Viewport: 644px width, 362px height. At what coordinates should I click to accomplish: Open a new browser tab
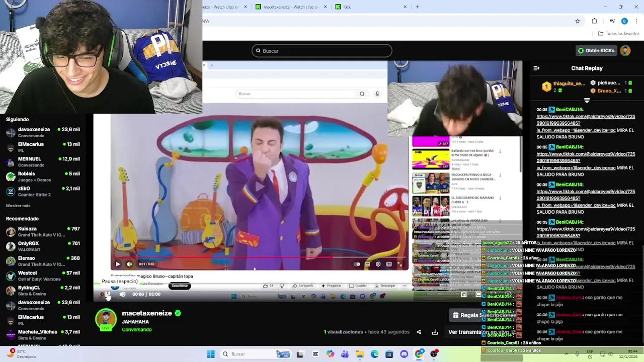[417, 7]
